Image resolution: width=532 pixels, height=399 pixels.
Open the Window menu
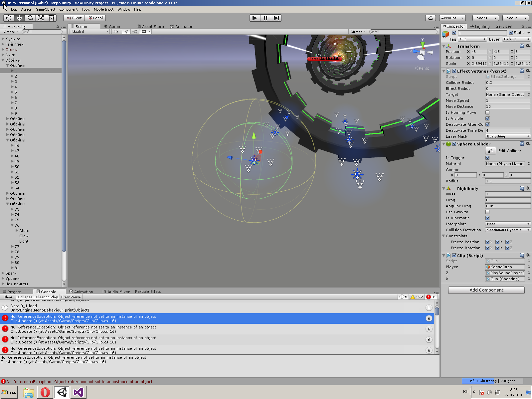pyautogui.click(x=124, y=9)
